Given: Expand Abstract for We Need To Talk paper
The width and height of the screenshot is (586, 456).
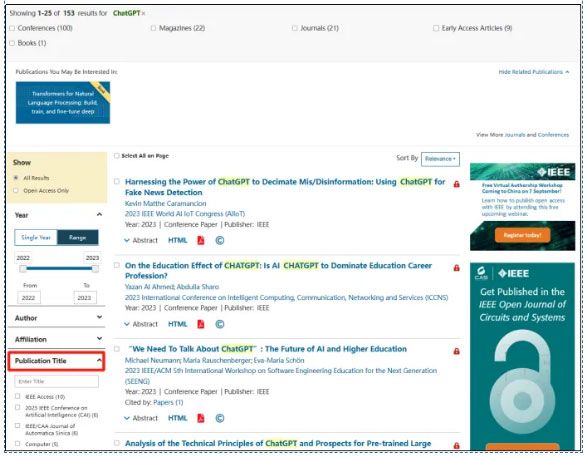Looking at the screenshot, I should 141,418.
